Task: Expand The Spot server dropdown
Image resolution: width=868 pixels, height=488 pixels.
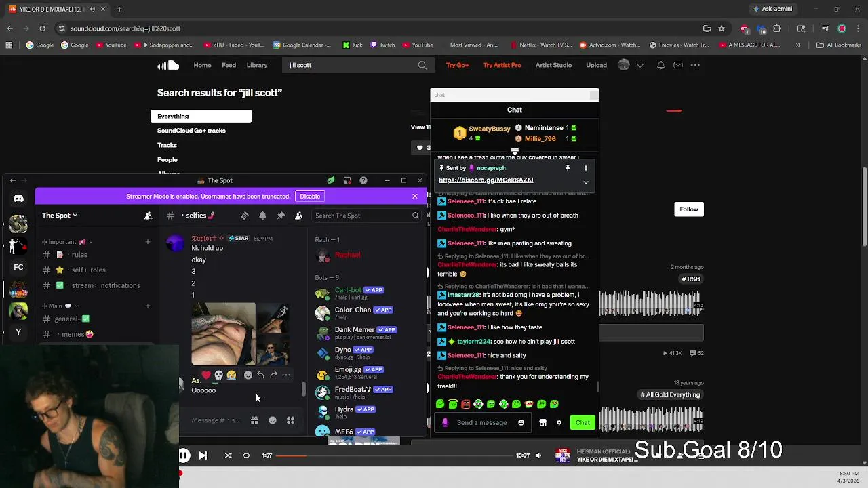Action: (60, 216)
